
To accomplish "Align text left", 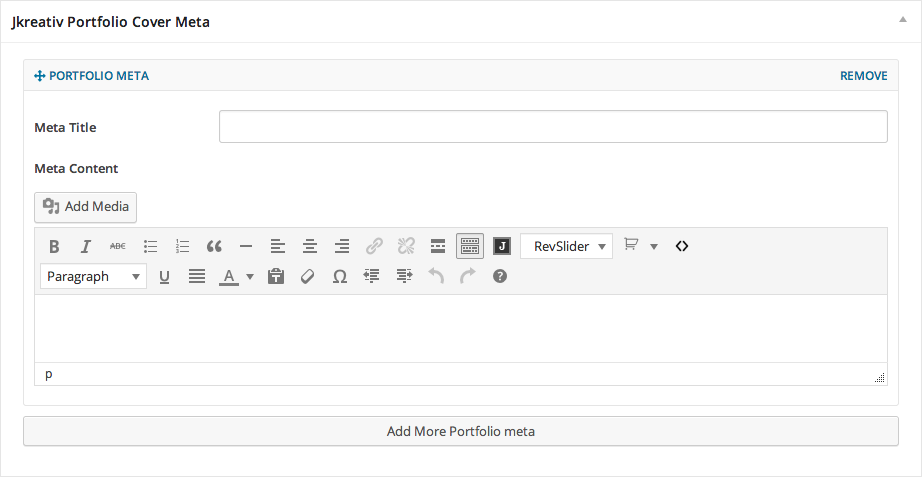I will (278, 246).
